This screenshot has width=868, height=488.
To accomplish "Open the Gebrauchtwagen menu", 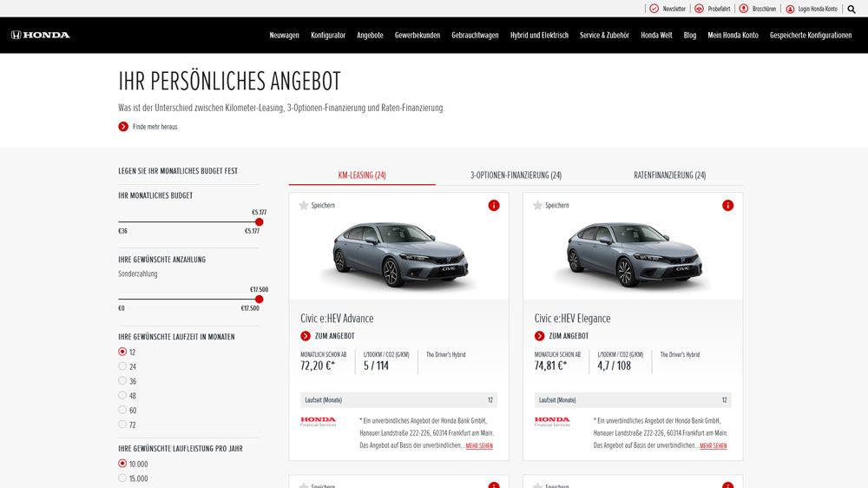I will (475, 36).
